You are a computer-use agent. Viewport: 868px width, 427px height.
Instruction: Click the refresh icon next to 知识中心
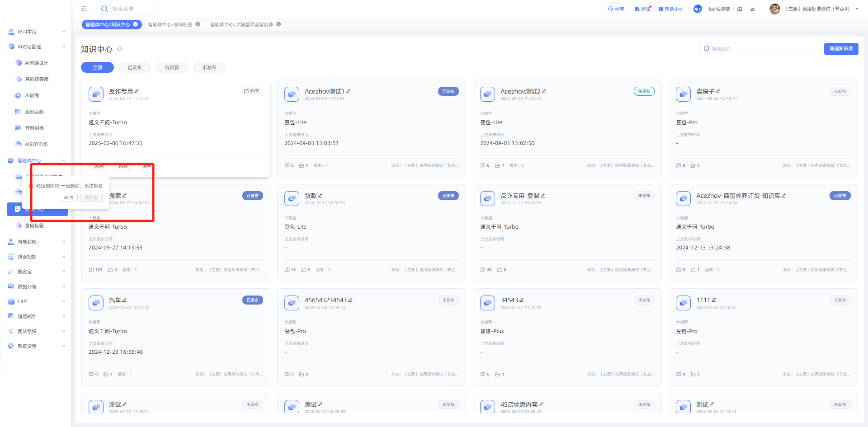[x=120, y=49]
